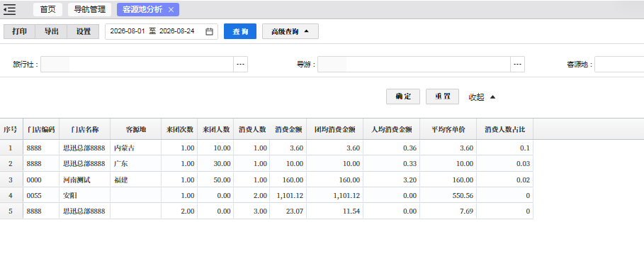
Task: Open 旅行社 selector ellipsis button
Action: coord(241,65)
